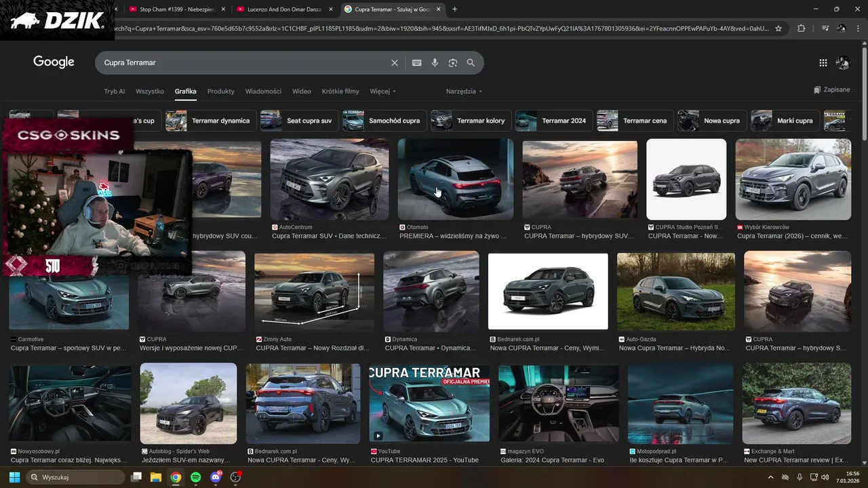Filter by Terramar 2024 chip
This screenshot has height=488, width=868.
coord(554,121)
